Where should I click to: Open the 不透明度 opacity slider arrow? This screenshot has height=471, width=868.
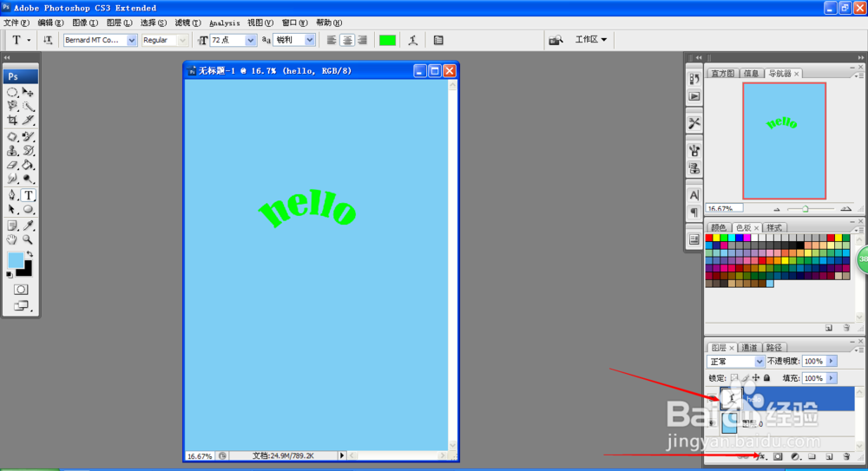tap(831, 361)
